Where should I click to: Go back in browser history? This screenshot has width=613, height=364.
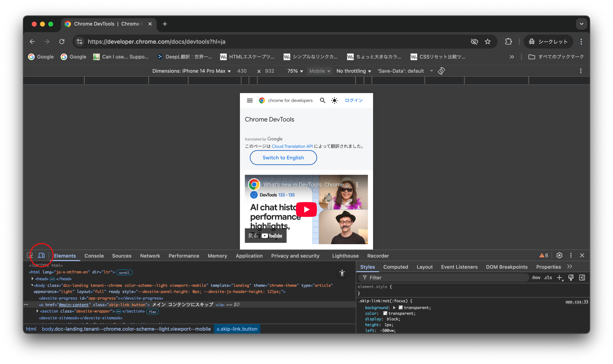click(32, 41)
